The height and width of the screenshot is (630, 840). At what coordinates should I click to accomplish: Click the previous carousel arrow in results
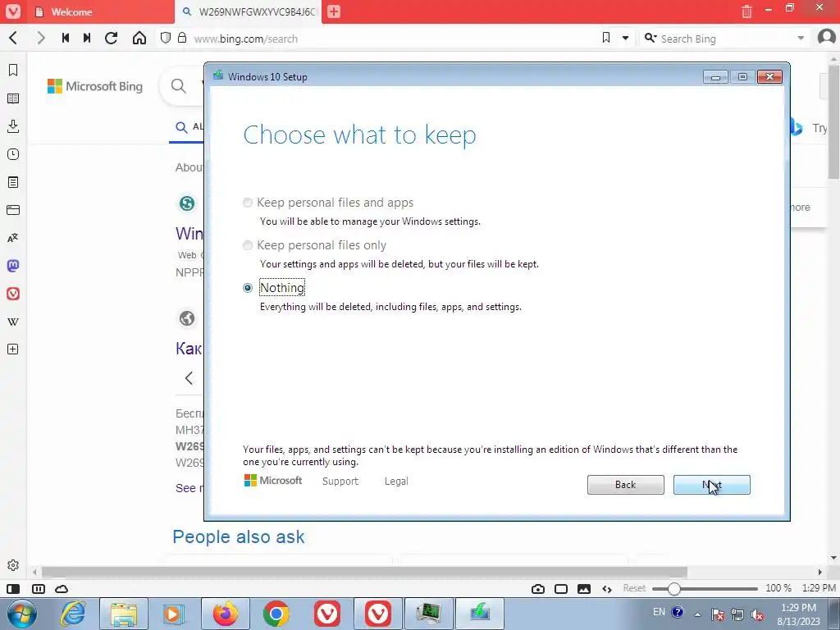coord(189,378)
